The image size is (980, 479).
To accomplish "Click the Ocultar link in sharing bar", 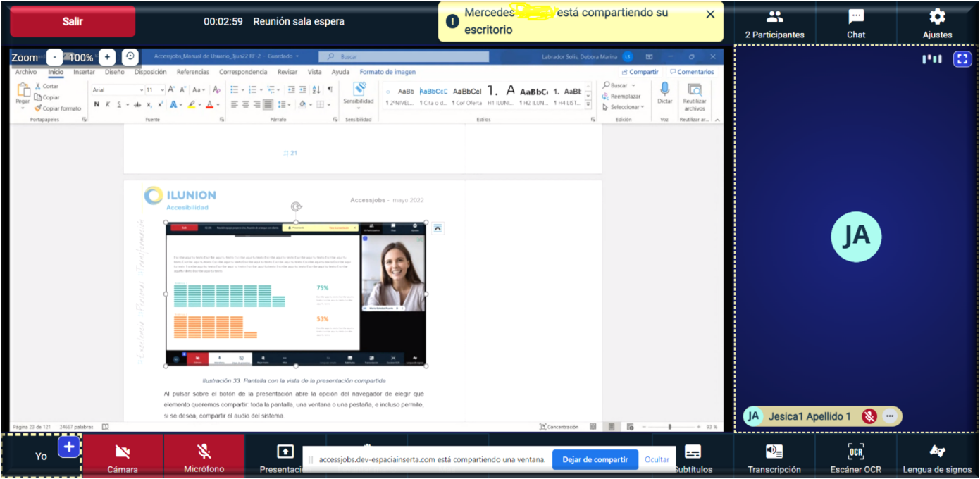I will [x=657, y=459].
